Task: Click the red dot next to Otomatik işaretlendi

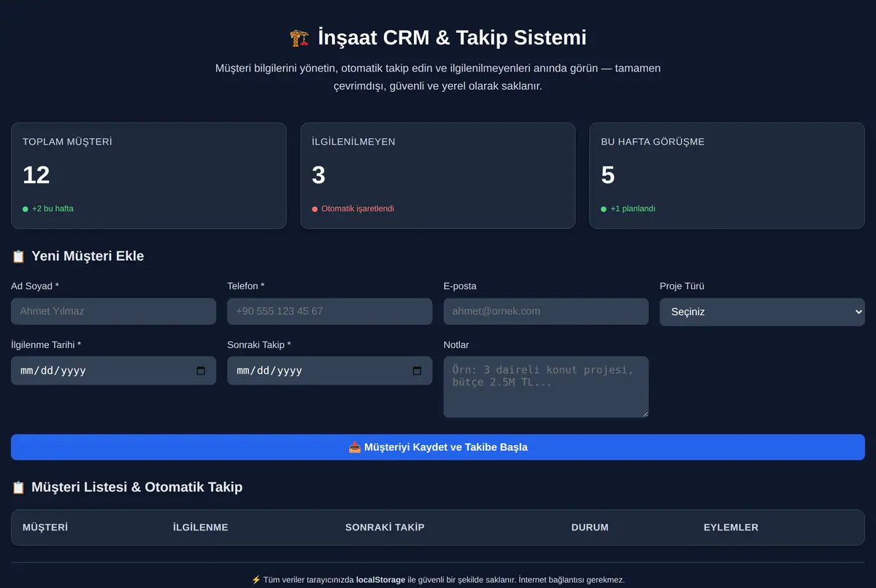Action: (315, 209)
